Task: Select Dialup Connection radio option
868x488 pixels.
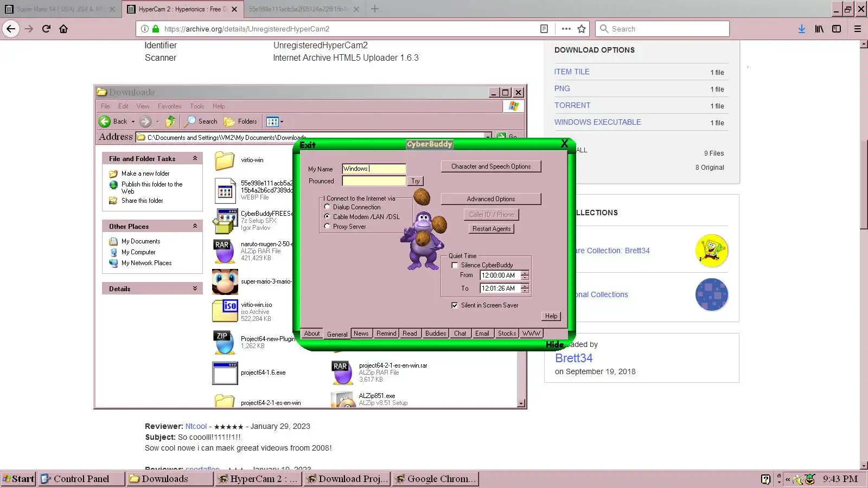Action: (327, 207)
